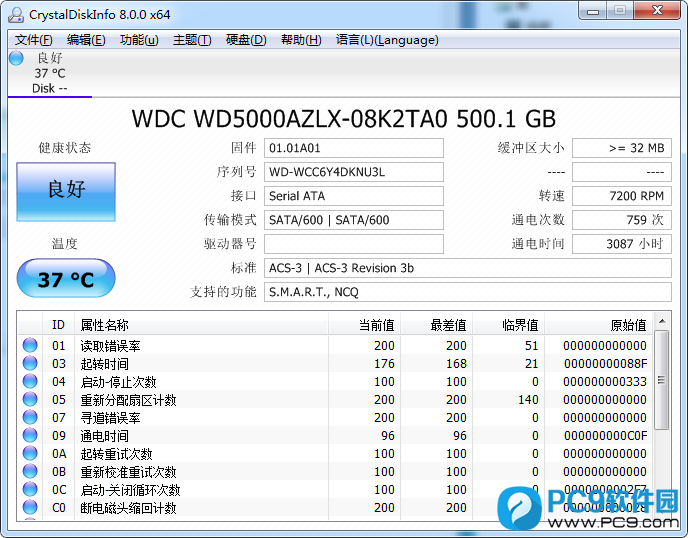
Task: Select the 读取错误率 attribute row name
Action: [110, 346]
